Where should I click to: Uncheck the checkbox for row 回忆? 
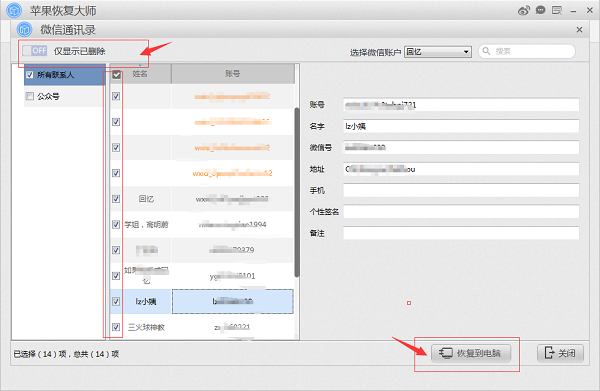coord(116,199)
